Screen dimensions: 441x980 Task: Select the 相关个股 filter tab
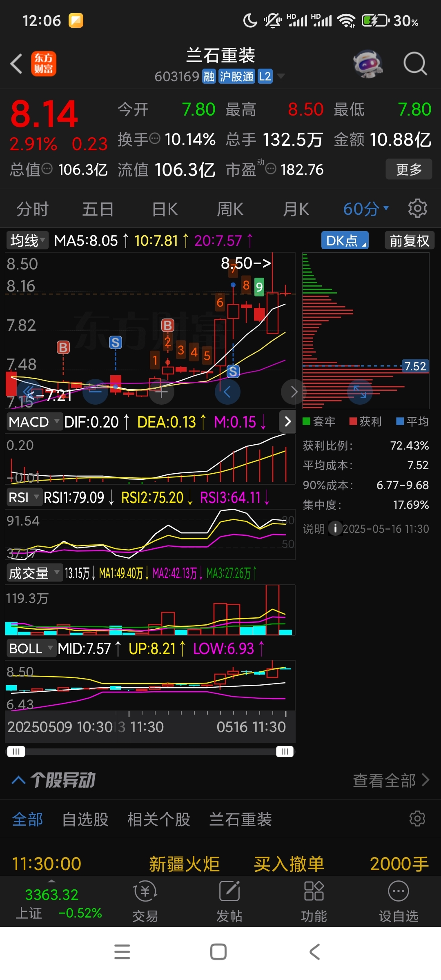(x=159, y=819)
